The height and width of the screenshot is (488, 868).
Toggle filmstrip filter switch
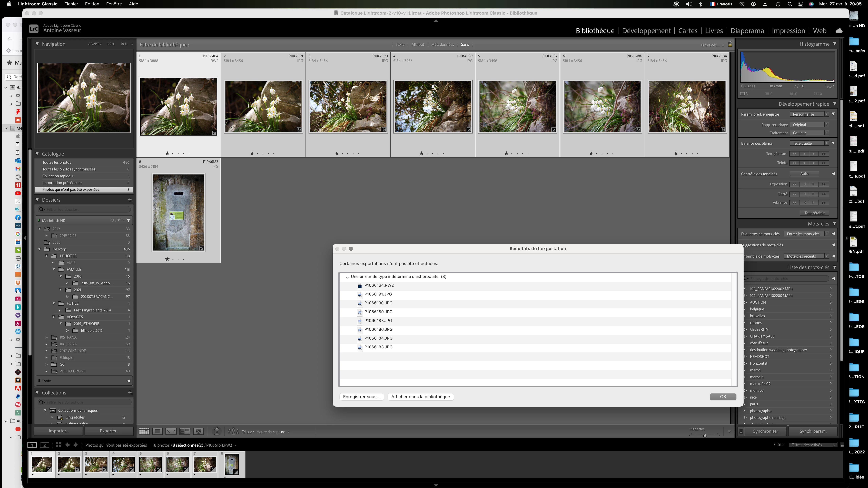pyautogui.click(x=842, y=445)
